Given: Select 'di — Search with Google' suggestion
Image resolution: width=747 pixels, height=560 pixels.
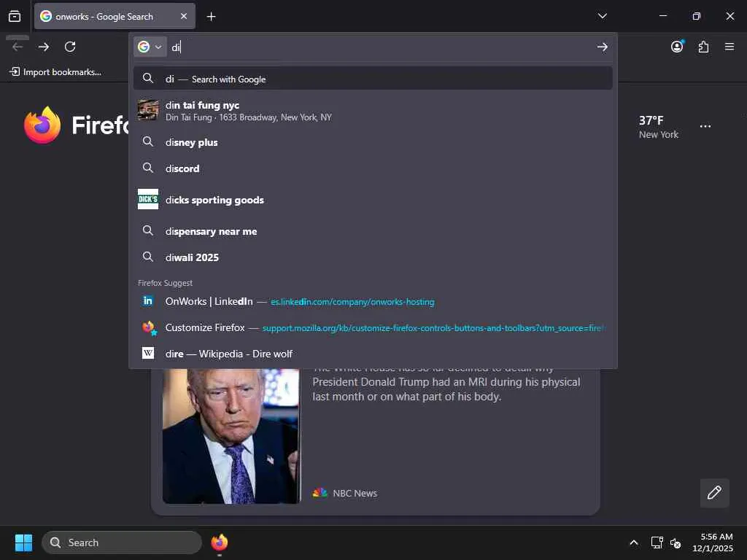Looking at the screenshot, I should (373, 79).
